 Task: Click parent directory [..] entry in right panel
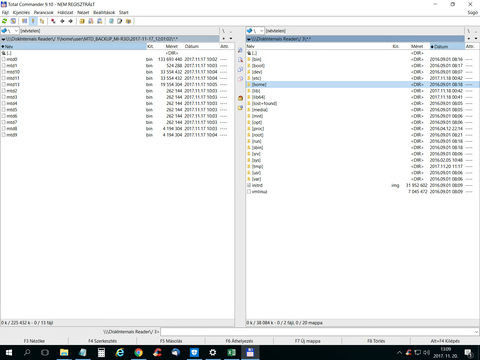pos(363,53)
